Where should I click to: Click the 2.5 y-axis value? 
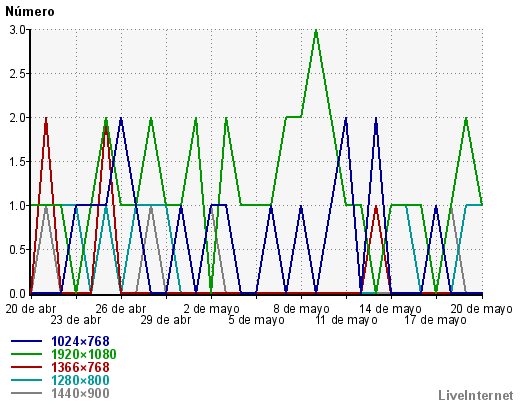(17, 74)
